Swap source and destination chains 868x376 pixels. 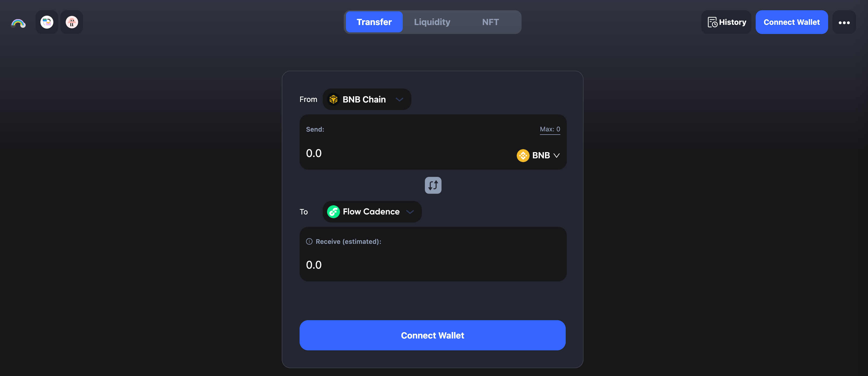[x=433, y=185]
